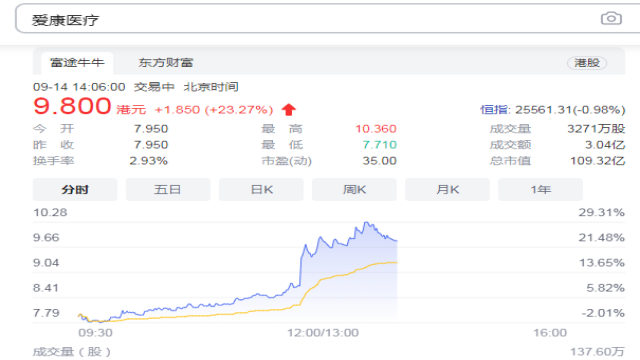Click the 换手率 value 2.93%
Screen dimensions: 640x360
pos(149,161)
